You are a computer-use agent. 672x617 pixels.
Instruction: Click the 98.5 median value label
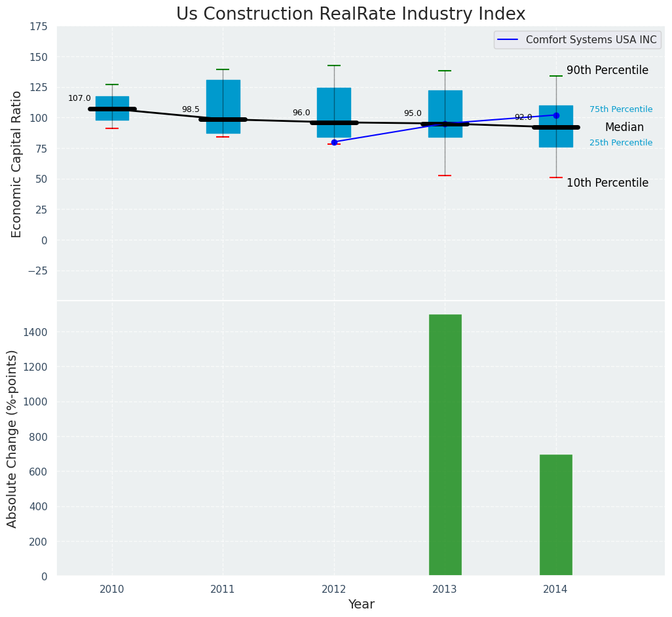(x=191, y=110)
